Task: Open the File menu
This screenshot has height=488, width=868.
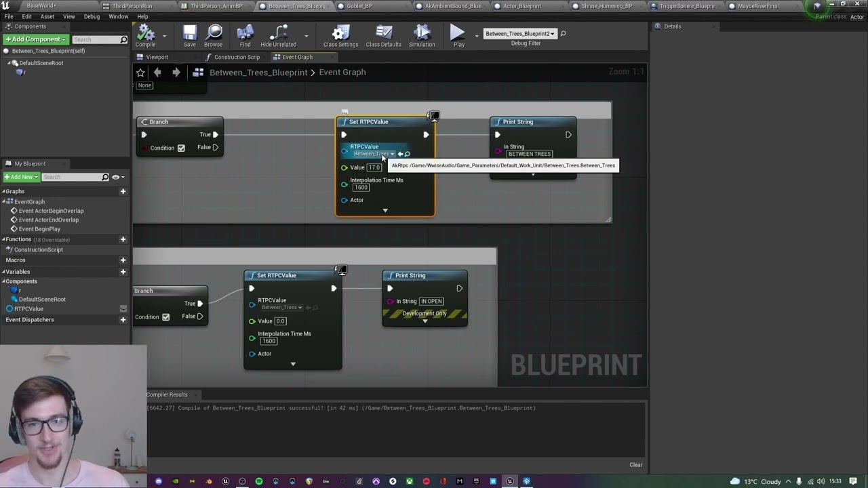Action: [9, 16]
